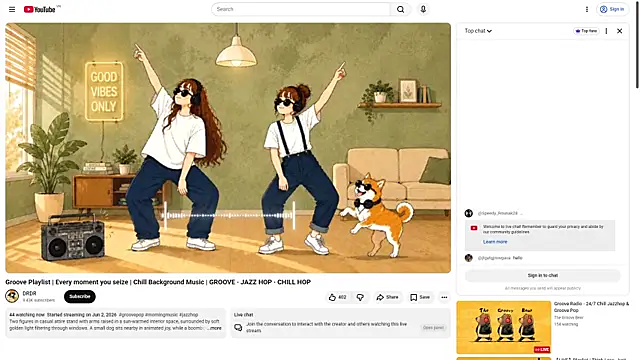Click Sign in to chat button
The width and height of the screenshot is (640, 360).
542,276
